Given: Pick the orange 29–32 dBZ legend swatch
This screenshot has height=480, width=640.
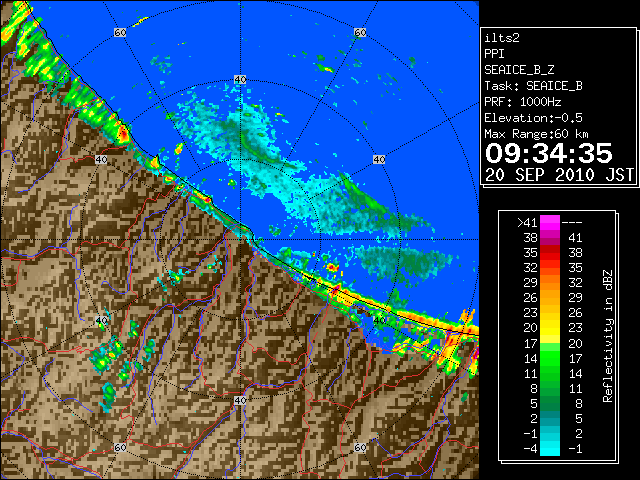Looking at the screenshot, I should pyautogui.click(x=550, y=283).
